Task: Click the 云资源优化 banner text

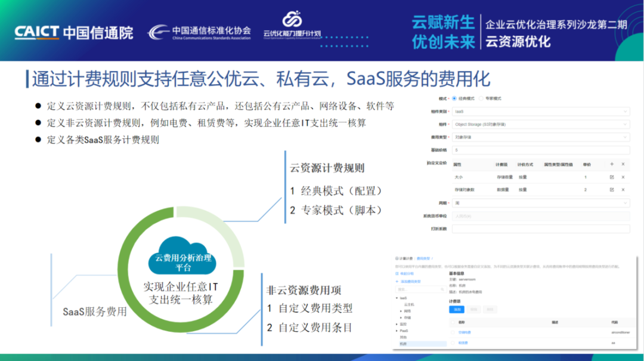Action: 518,42
